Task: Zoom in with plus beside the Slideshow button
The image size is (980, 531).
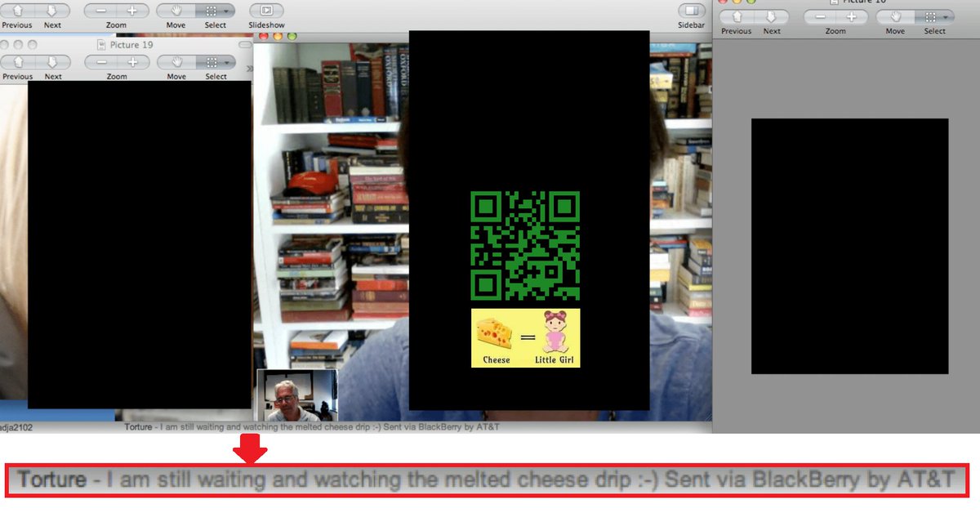Action: [132, 11]
